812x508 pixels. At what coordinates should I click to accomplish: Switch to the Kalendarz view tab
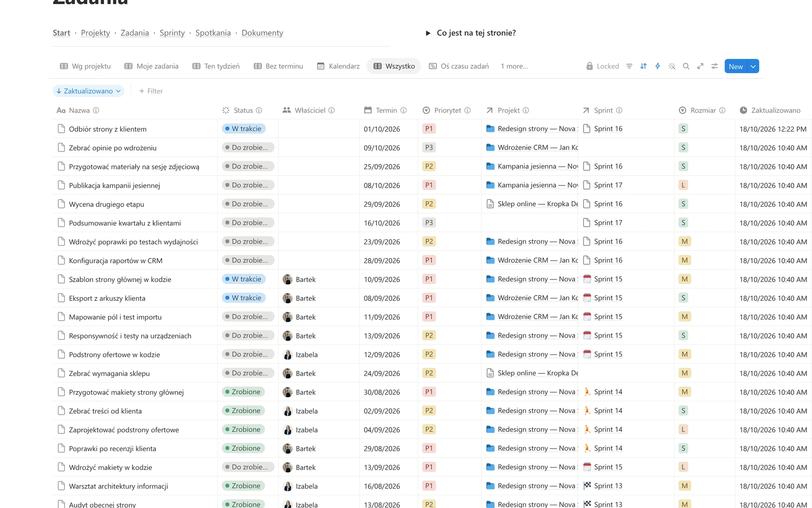click(338, 66)
